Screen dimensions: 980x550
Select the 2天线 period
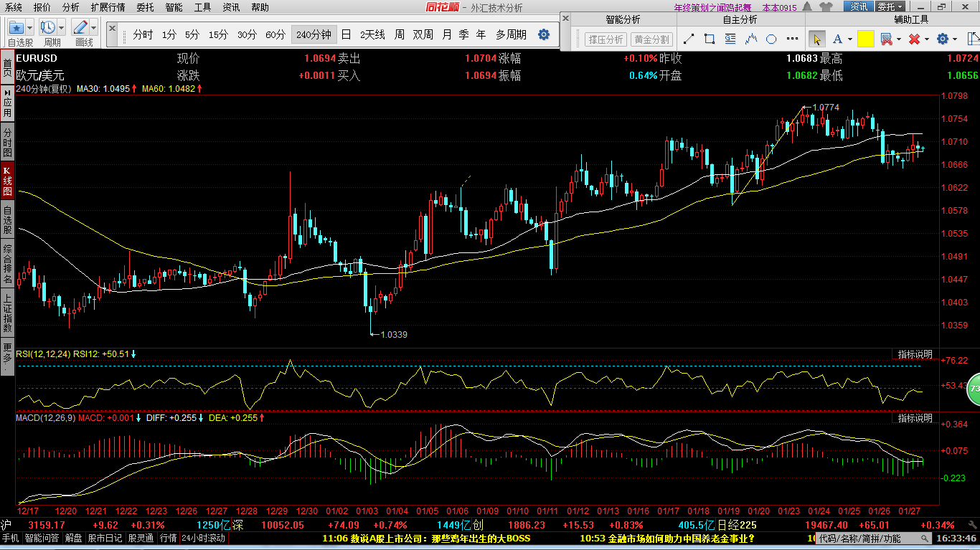[372, 34]
